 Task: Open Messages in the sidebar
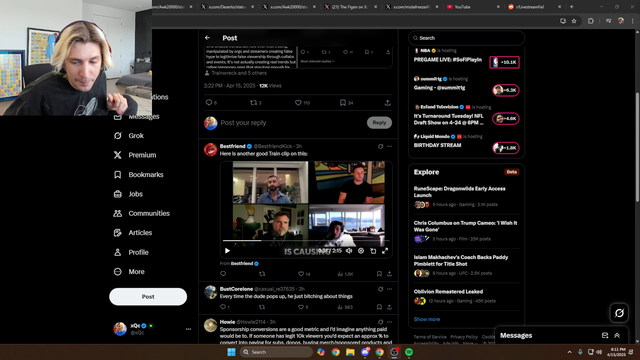tap(136, 117)
